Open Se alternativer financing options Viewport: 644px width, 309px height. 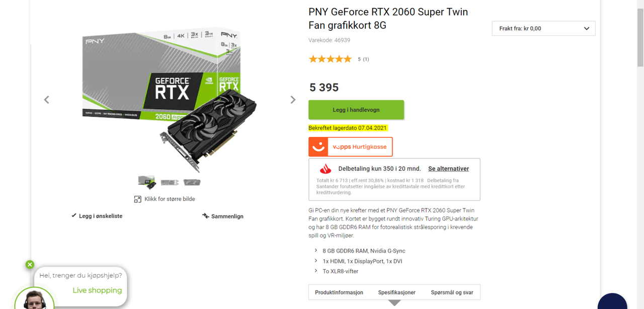pos(448,168)
